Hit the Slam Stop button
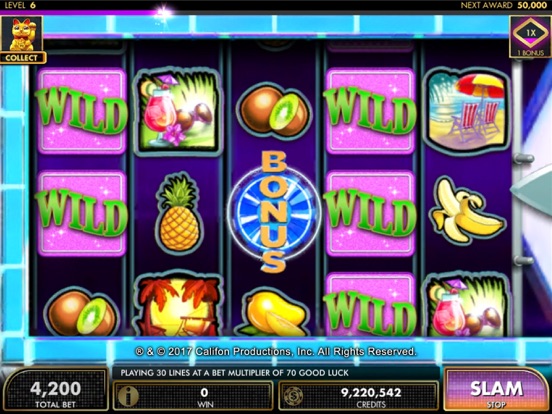 496,389
